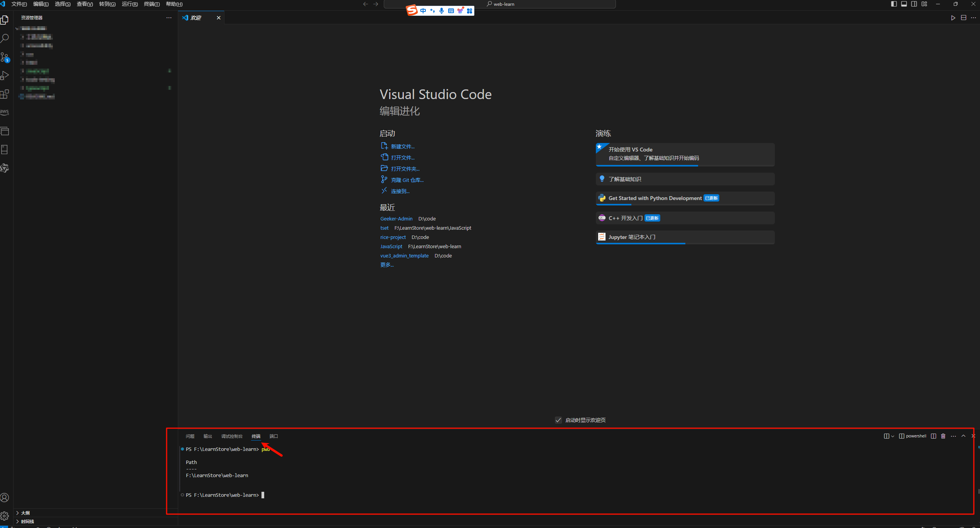This screenshot has width=980, height=528.
Task: Go forward using the navigation arrow
Action: (376, 4)
